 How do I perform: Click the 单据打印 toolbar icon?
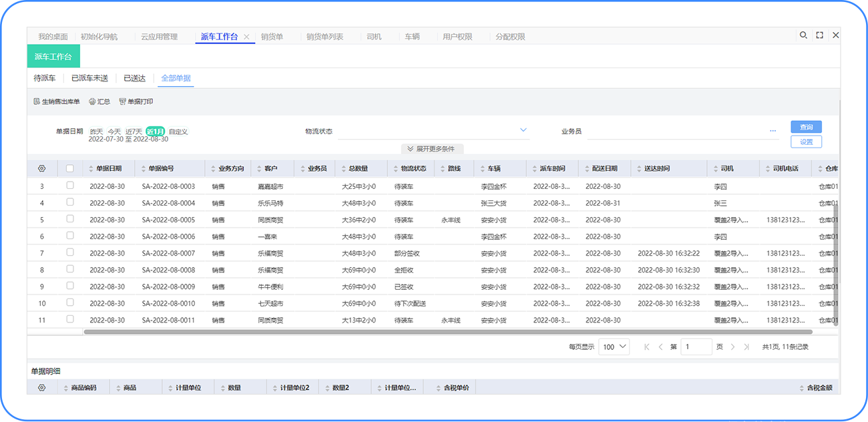coord(122,101)
